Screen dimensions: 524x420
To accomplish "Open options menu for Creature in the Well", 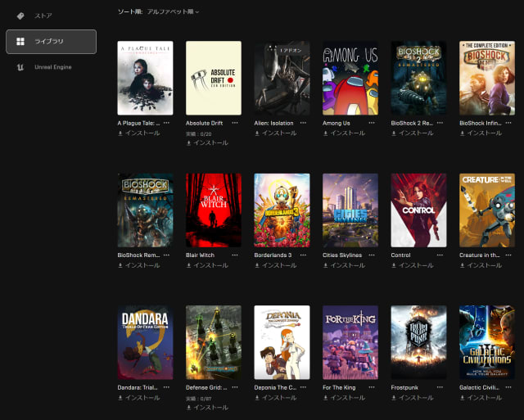I will [508, 255].
